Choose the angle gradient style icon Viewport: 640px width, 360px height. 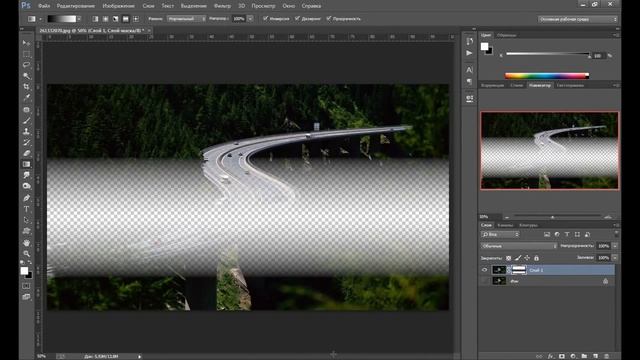116,19
